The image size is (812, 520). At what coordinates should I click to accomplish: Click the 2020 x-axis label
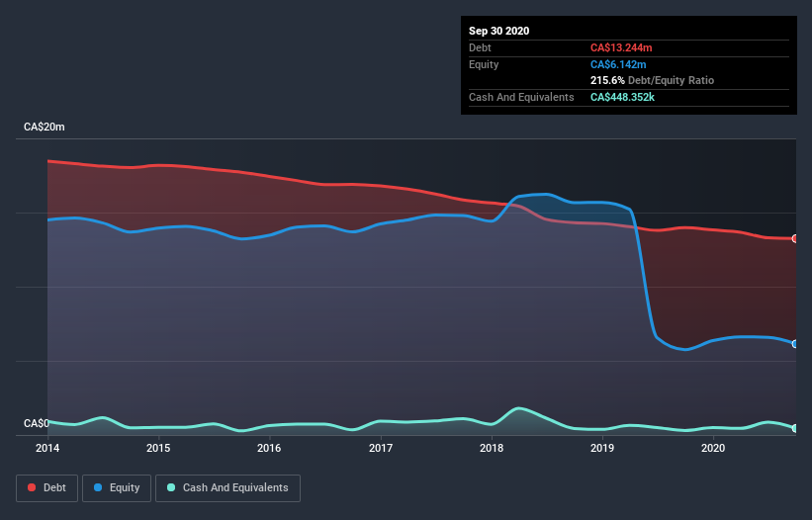point(713,448)
